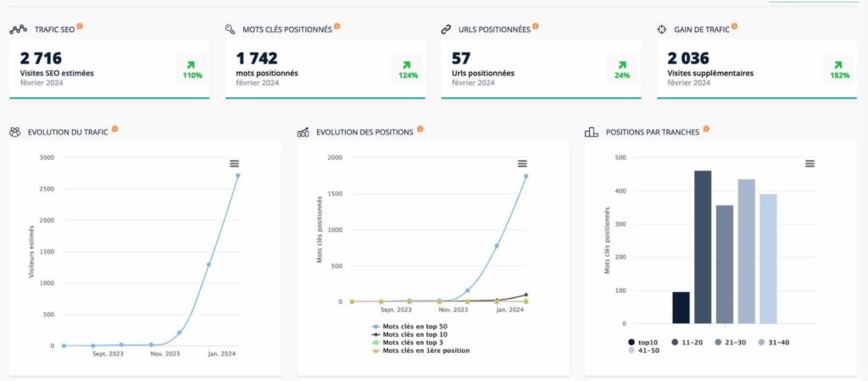Viewport: 868px width, 381px height.
Task: Click the info icon beside POSITIONS PAR TRANCHES
Action: (x=708, y=130)
